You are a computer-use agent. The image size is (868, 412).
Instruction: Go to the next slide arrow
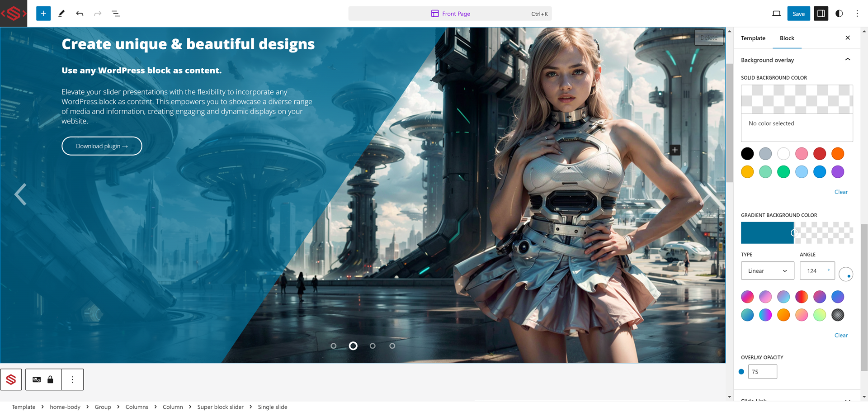tap(707, 194)
